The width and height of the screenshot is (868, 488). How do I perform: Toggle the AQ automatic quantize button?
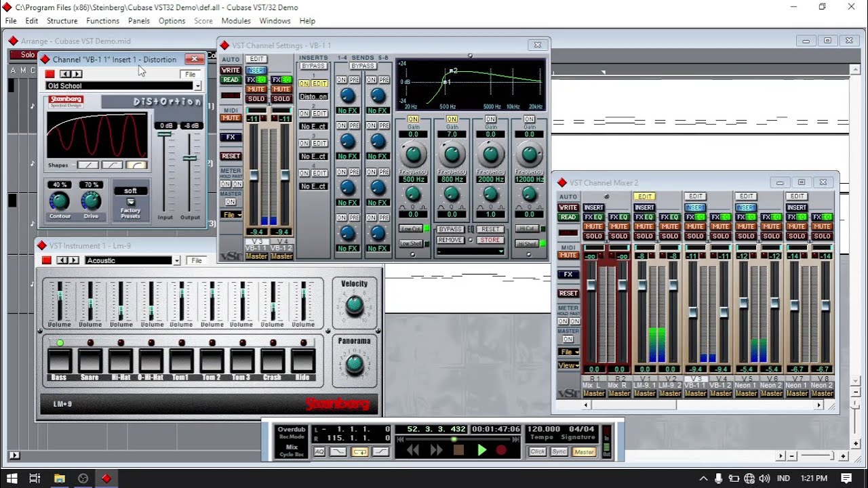point(319,452)
